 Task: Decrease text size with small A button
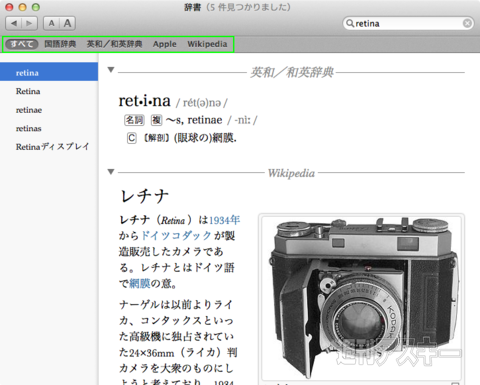[51, 23]
